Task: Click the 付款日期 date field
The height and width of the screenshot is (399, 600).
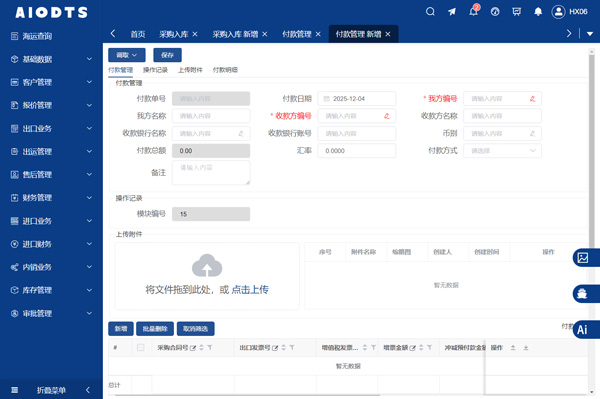Action: click(357, 99)
